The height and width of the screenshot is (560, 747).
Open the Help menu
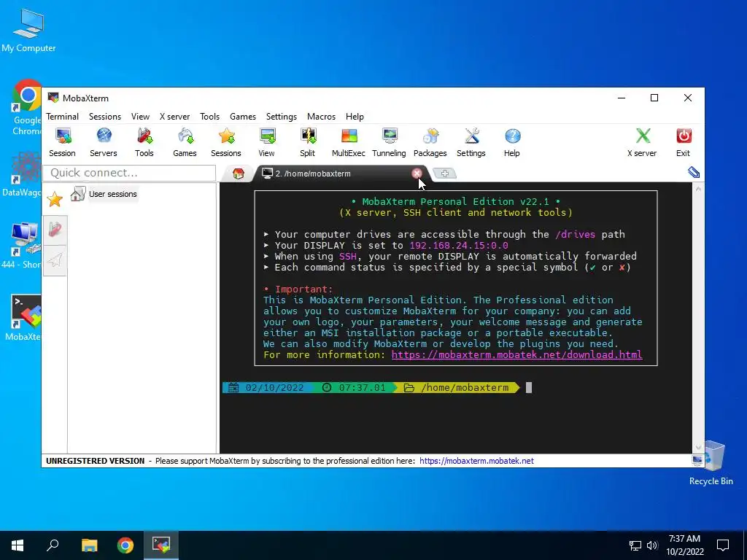[355, 117]
